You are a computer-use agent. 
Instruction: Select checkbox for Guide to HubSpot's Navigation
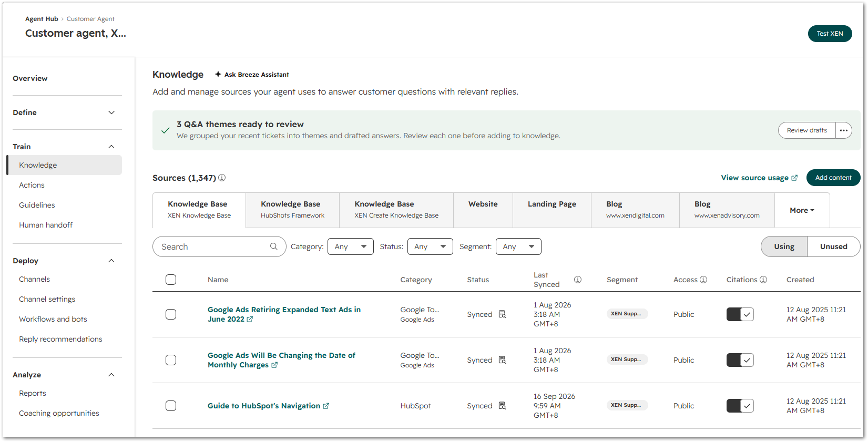[x=171, y=406]
